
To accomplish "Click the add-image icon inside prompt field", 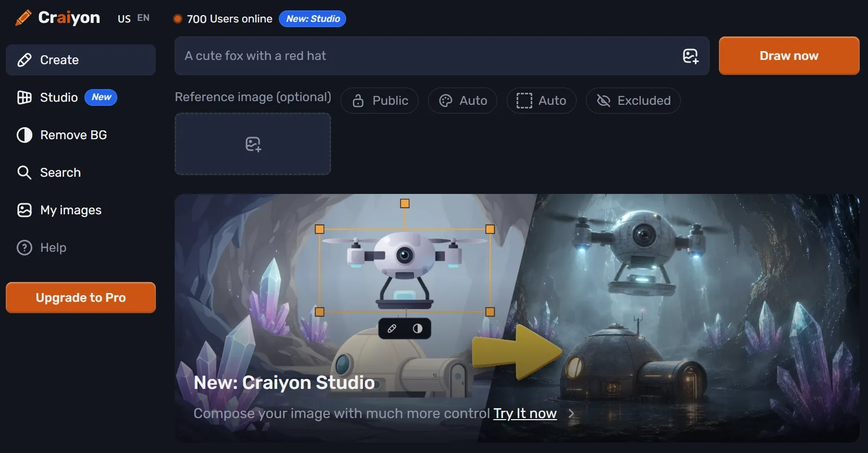I will point(690,56).
